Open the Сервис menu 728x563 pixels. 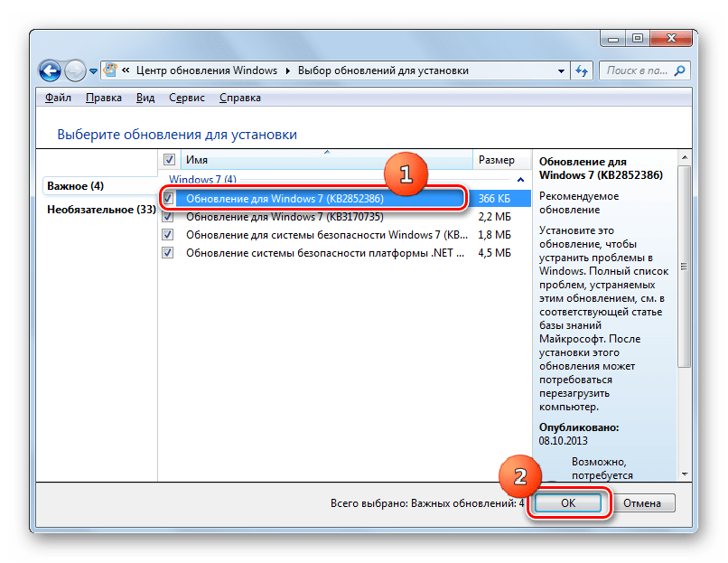click(187, 98)
